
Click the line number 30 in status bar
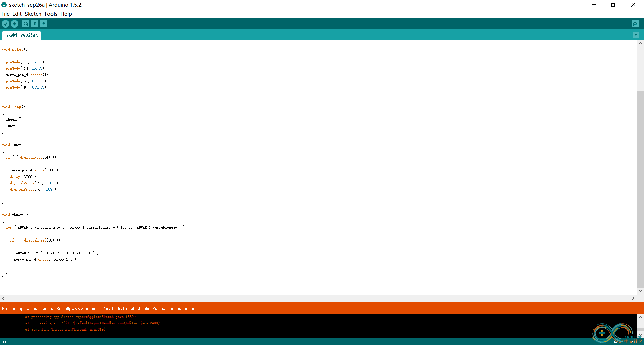point(4,342)
